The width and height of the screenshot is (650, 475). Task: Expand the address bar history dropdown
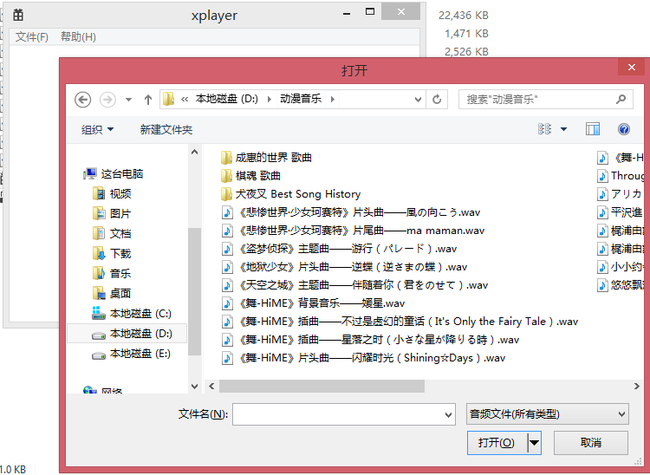click(418, 99)
